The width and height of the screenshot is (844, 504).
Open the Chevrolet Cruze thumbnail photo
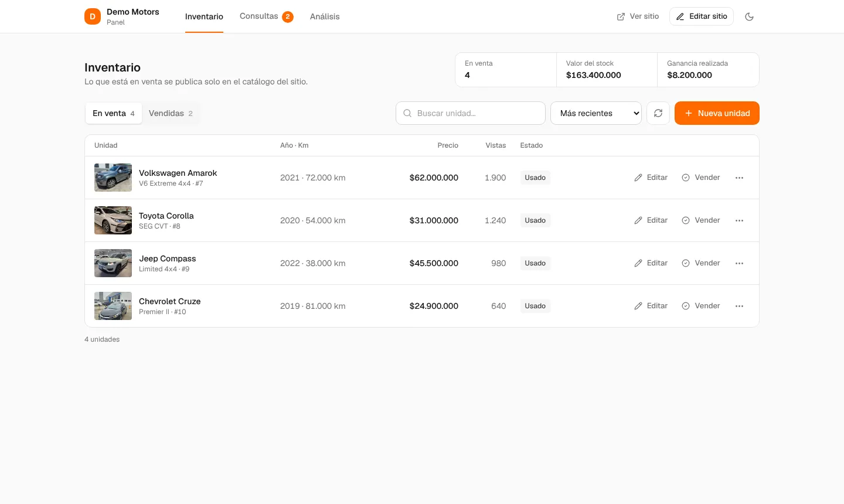113,306
